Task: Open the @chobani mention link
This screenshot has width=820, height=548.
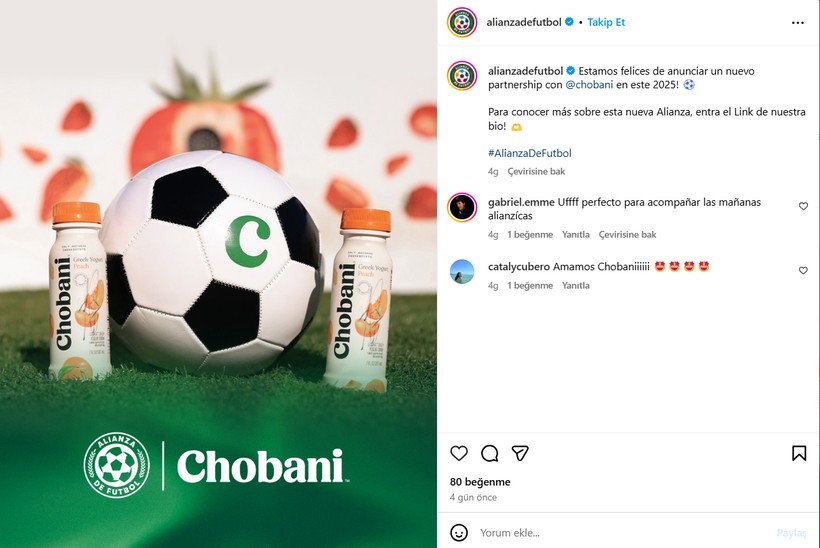Action: (589, 85)
